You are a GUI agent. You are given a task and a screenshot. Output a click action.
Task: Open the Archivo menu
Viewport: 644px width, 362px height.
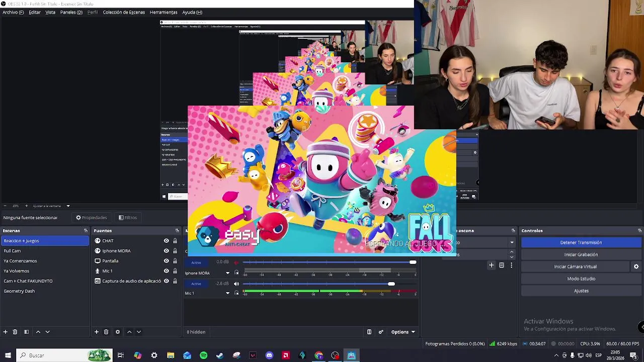(13, 12)
